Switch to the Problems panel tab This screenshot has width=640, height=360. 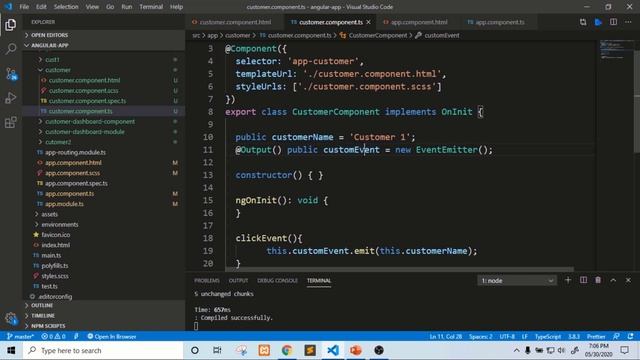(x=207, y=280)
